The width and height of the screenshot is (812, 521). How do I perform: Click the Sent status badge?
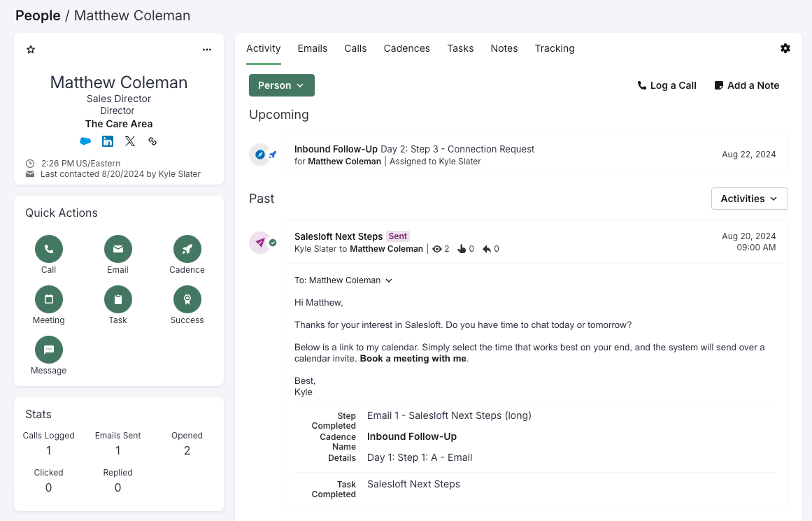tap(398, 236)
